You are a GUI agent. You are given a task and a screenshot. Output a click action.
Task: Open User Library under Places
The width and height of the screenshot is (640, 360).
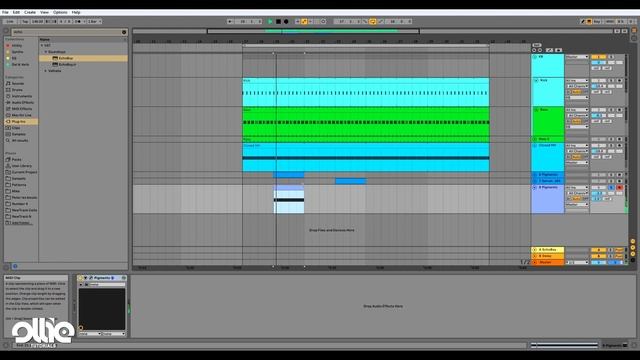(21, 166)
